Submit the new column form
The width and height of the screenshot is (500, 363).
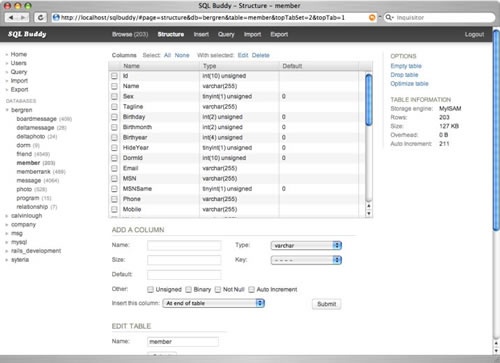click(327, 304)
